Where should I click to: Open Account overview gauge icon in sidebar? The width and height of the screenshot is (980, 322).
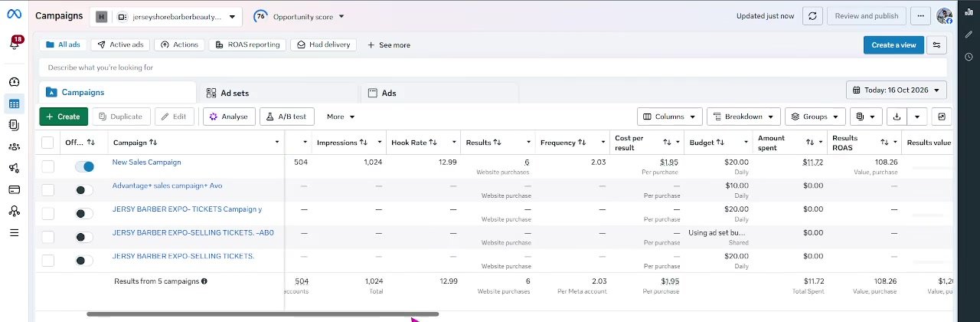(14, 82)
